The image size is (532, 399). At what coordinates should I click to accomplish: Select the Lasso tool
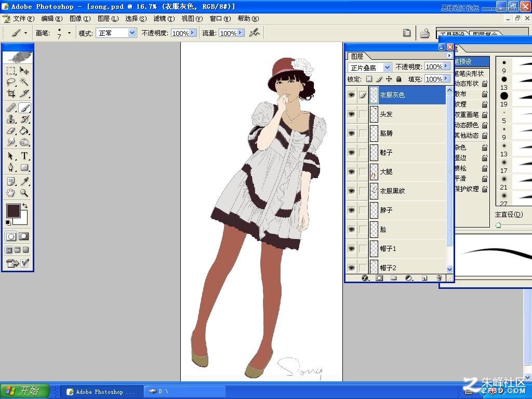(x=11, y=82)
